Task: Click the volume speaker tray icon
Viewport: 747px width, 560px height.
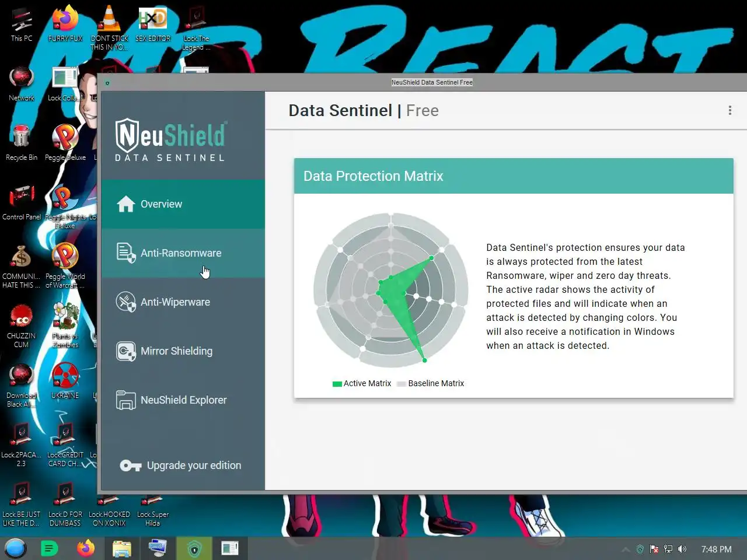Action: 682,549
